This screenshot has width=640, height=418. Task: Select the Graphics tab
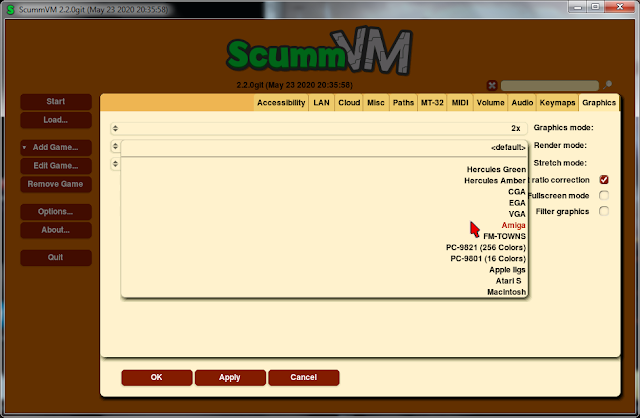point(599,102)
